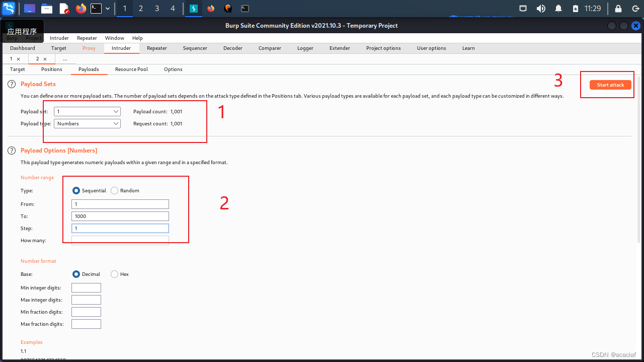The height and width of the screenshot is (362, 644).
Task: Select the Burp Suite taskbar window button
Action: click(x=194, y=9)
